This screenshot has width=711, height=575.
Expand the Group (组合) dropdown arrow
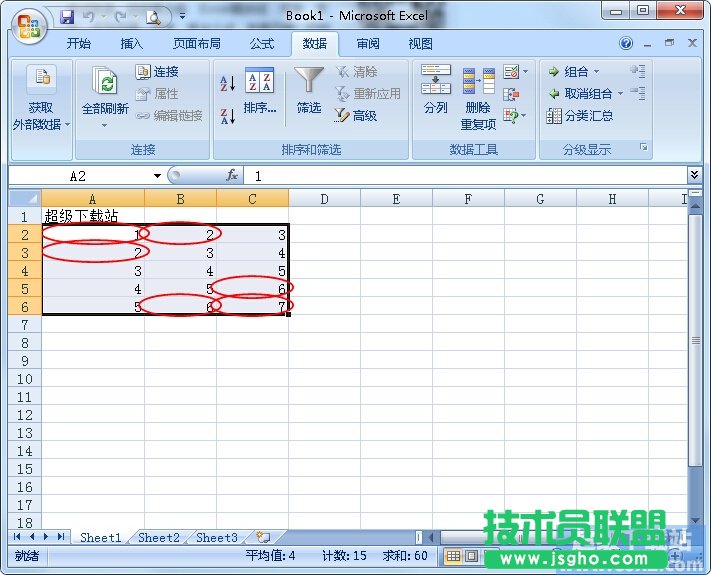(x=597, y=72)
